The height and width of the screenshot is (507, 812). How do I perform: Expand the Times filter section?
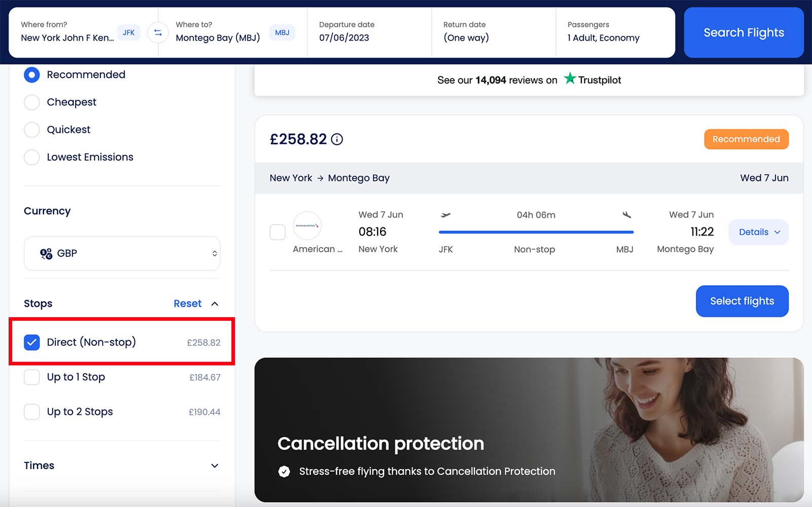point(215,465)
